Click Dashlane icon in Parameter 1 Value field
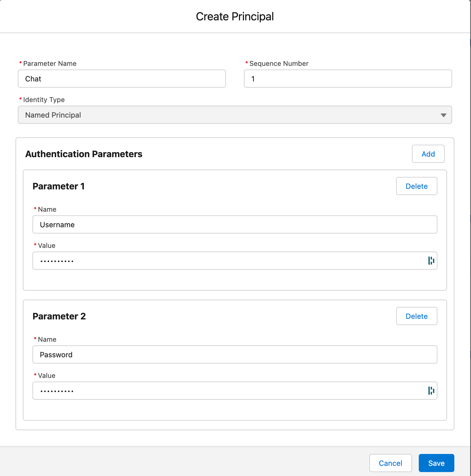This screenshot has width=471, height=476. (x=431, y=261)
